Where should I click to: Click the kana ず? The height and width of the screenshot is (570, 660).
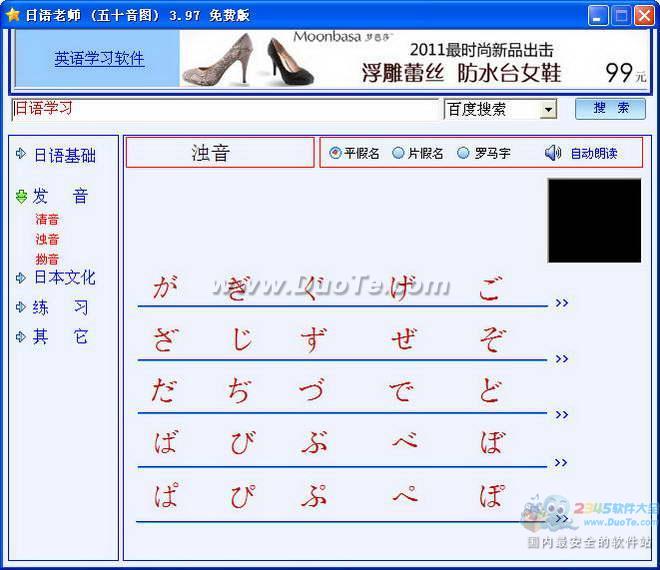tap(313, 340)
